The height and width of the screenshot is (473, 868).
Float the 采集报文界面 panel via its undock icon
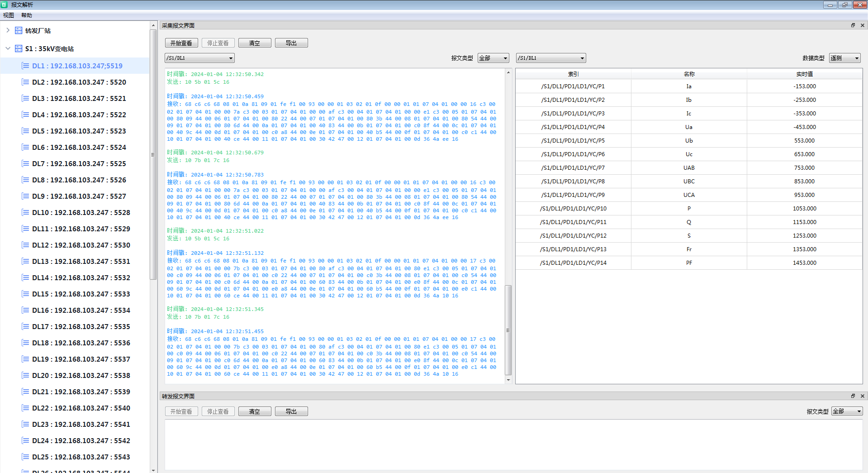pyautogui.click(x=853, y=25)
